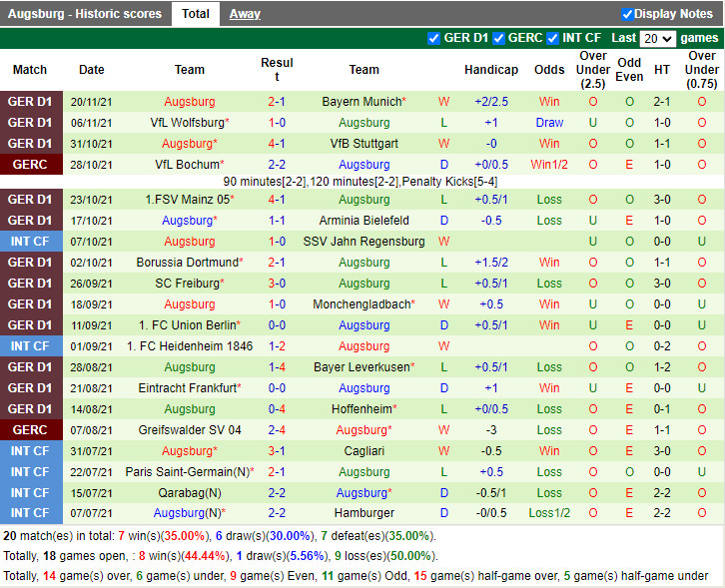Click the Loss1/2 odds for Hamburger match
725x588 pixels.
[549, 513]
